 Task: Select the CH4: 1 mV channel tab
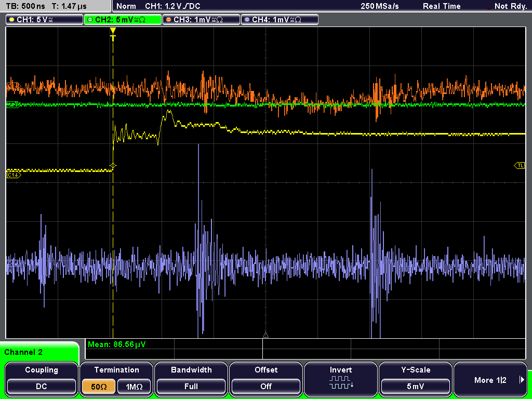(280, 20)
